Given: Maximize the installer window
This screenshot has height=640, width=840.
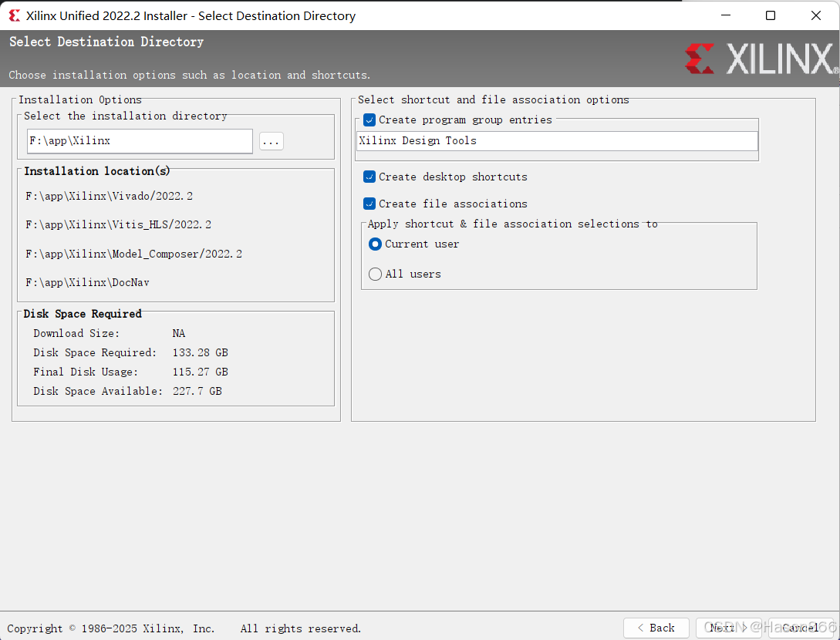Looking at the screenshot, I should (x=771, y=15).
